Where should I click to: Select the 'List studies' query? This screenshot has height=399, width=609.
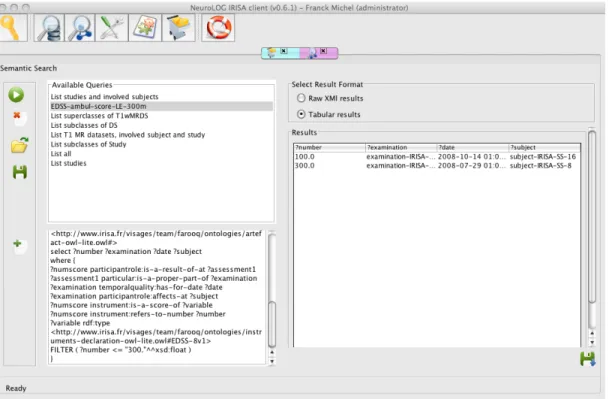point(162,163)
